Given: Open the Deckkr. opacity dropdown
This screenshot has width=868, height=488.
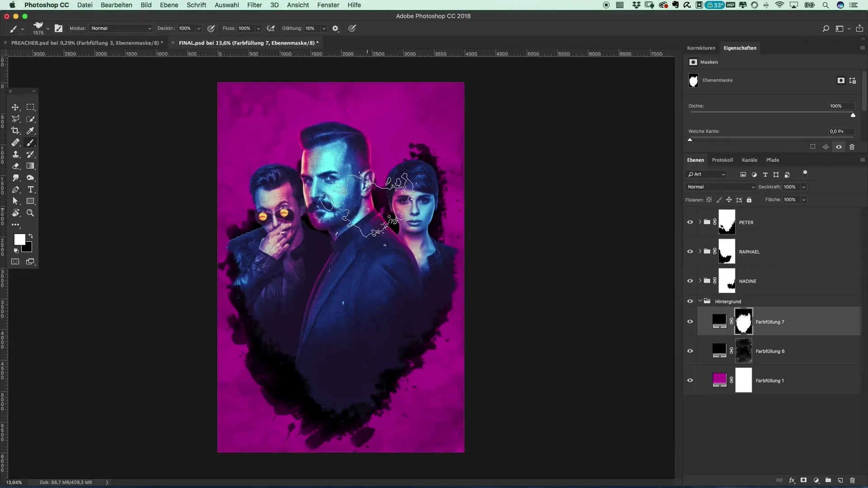Looking at the screenshot, I should pos(198,28).
